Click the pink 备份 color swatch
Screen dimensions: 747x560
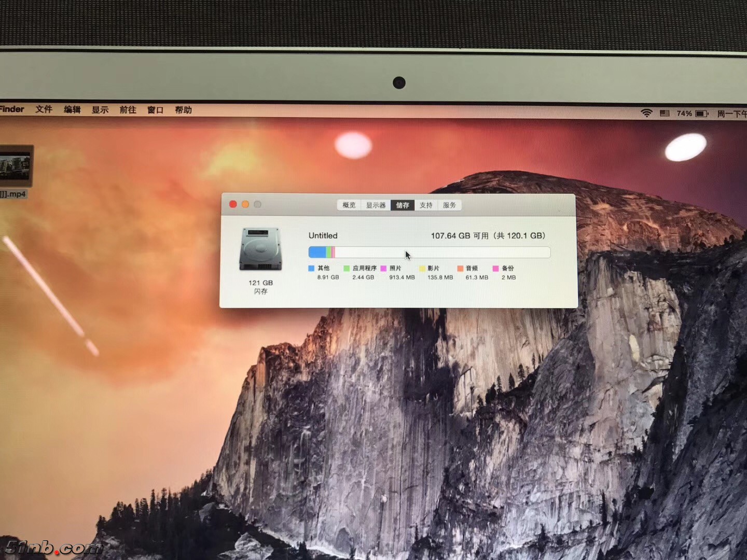click(x=495, y=268)
